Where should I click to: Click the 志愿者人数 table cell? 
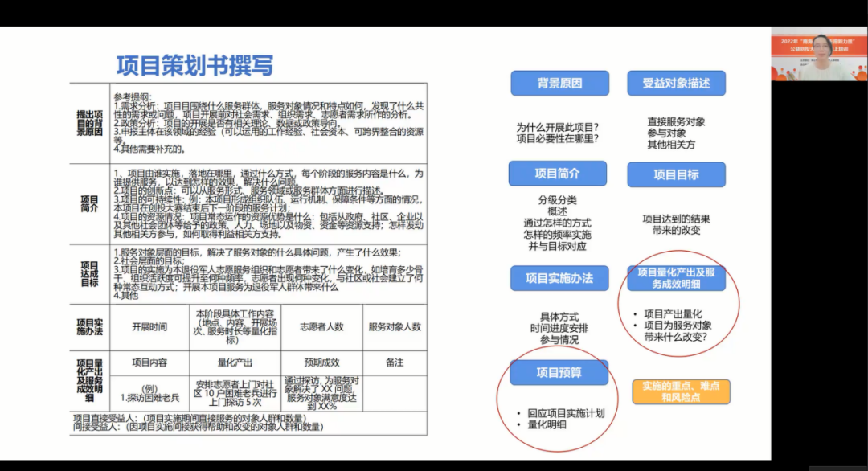coord(321,327)
